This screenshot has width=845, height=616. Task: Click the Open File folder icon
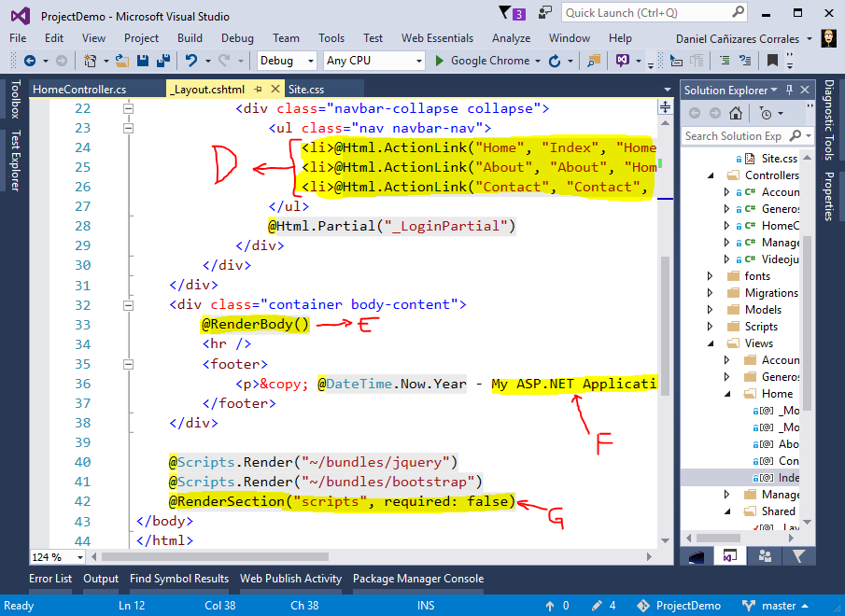[122, 61]
